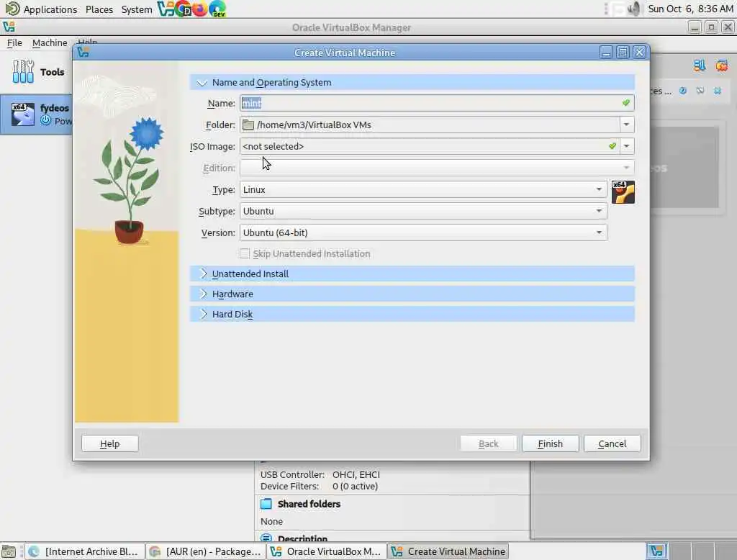The image size is (737, 560).
Task: Click the VirtualBox launcher in the top panel
Action: (165, 9)
